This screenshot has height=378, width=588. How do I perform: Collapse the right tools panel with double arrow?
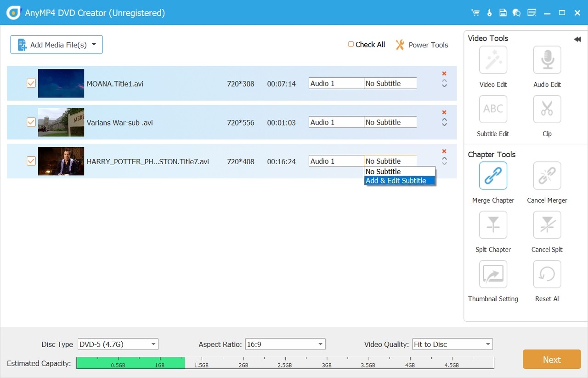coord(577,40)
